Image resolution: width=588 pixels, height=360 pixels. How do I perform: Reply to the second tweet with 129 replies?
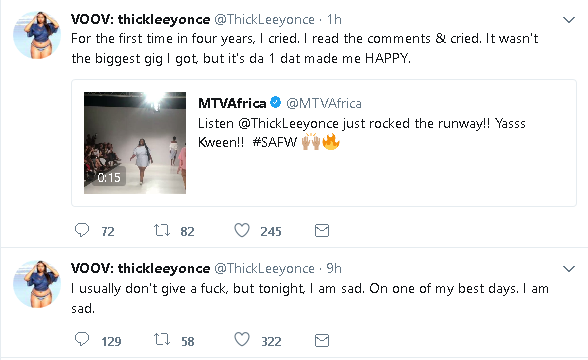pyautogui.click(x=82, y=339)
